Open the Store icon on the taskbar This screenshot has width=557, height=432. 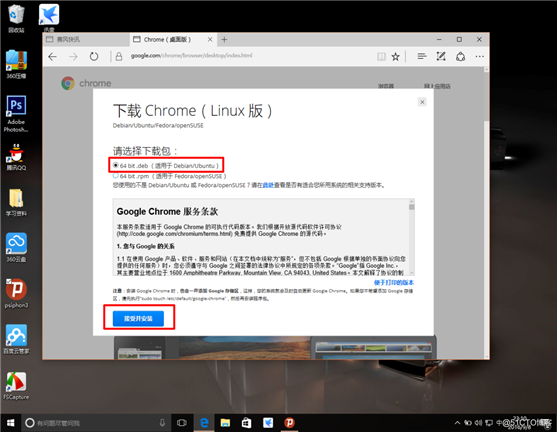point(246,423)
